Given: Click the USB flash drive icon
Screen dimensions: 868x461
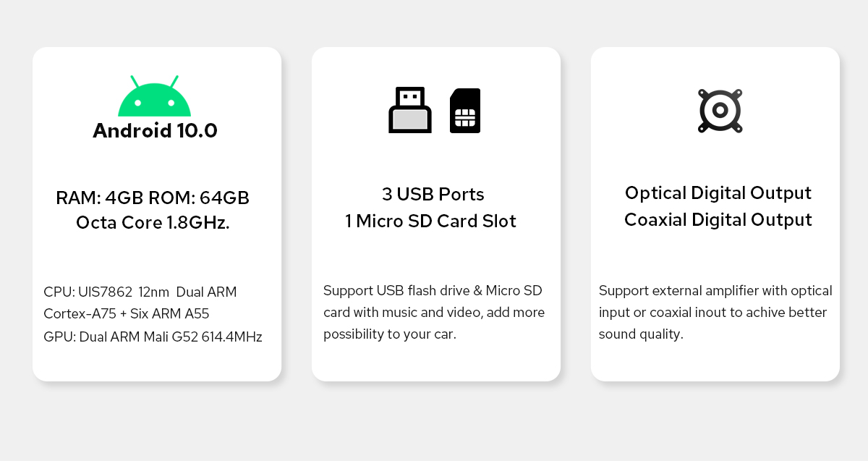Looking at the screenshot, I should tap(410, 110).
